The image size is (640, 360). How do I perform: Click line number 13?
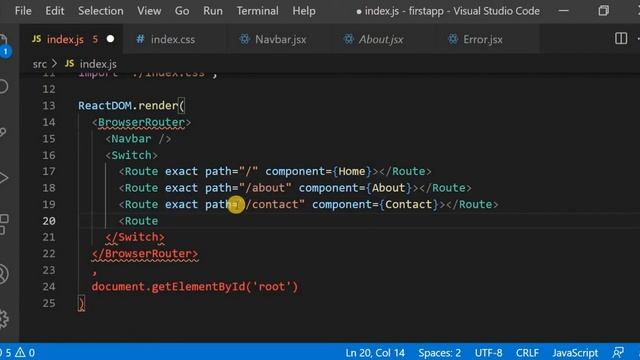tap(49, 106)
